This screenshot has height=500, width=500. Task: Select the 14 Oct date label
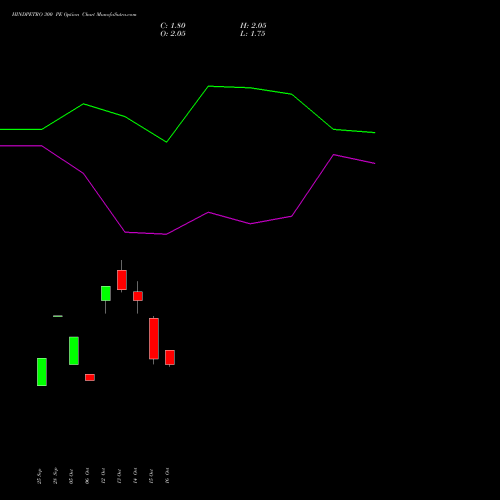click(x=135, y=476)
